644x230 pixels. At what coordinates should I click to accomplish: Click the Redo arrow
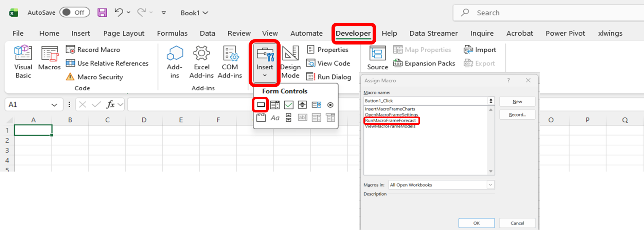pyautogui.click(x=141, y=12)
